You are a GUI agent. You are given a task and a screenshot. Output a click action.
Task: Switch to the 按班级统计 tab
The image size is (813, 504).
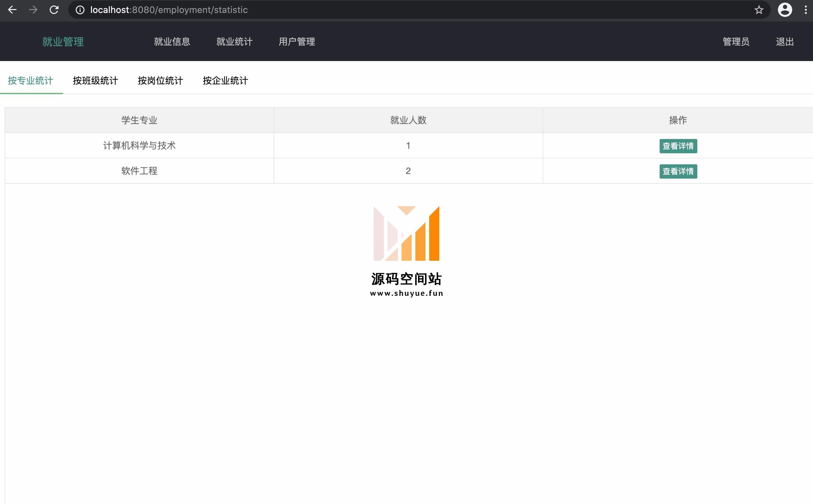(x=96, y=81)
